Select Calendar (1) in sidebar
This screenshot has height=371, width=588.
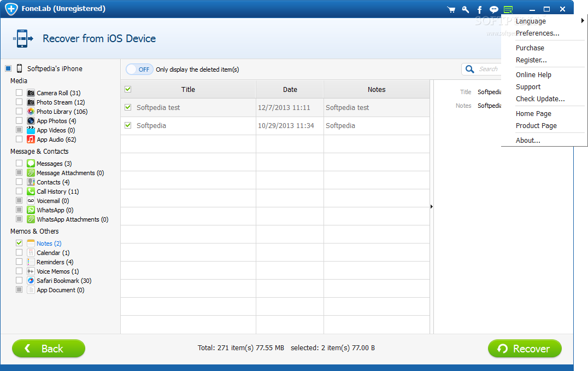coord(53,253)
